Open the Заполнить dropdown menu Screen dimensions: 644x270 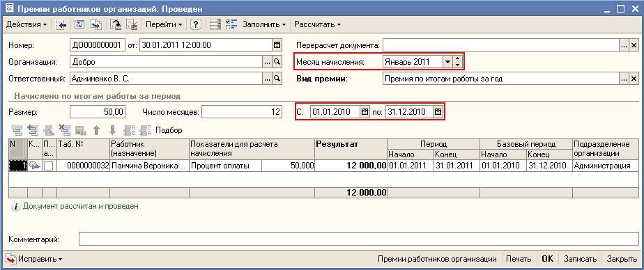point(263,24)
